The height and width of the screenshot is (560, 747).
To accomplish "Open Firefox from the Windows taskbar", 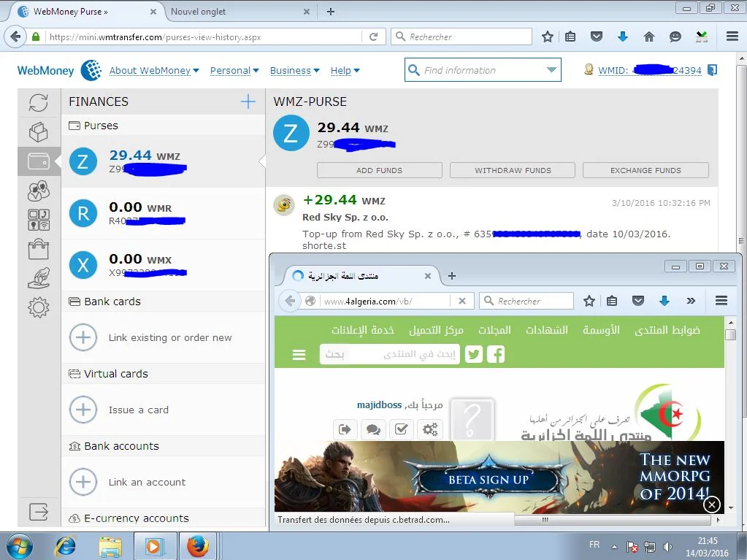I will pos(197,546).
